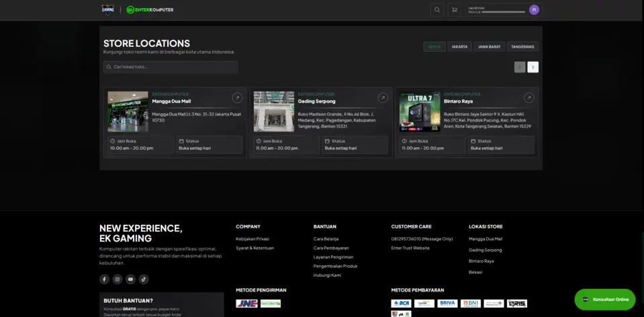Open Mangga Dua Mall arrow link icon
This screenshot has width=644, height=317.
point(237,98)
